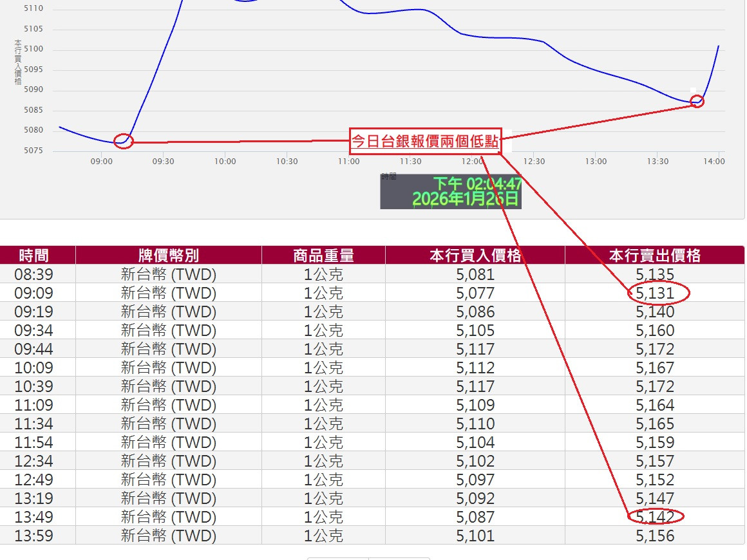
Task: Click the green timestamp overlay on chart
Action: [451, 191]
